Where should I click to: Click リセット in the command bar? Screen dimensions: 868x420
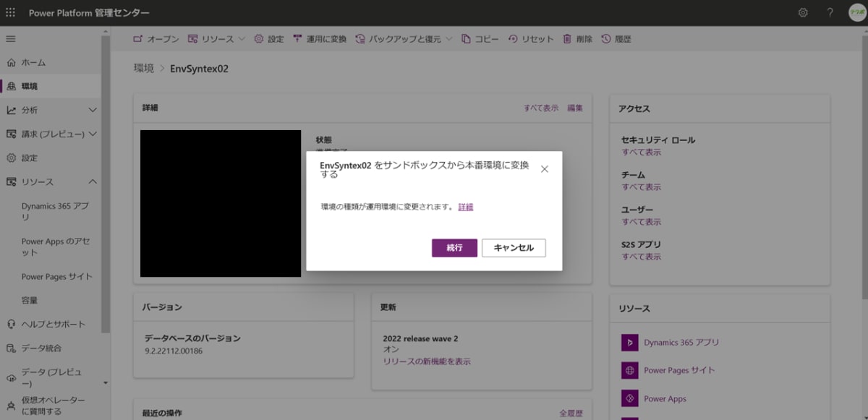(531, 39)
